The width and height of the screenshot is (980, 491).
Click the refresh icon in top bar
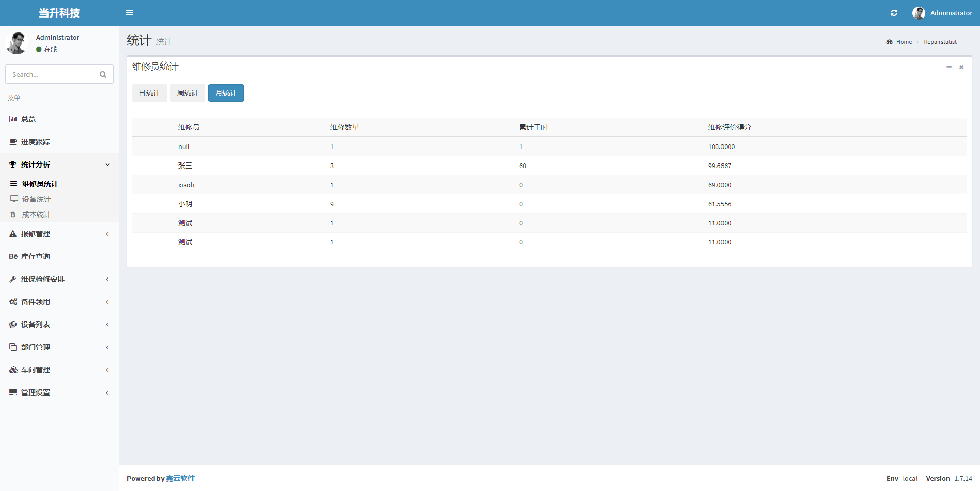click(x=894, y=13)
